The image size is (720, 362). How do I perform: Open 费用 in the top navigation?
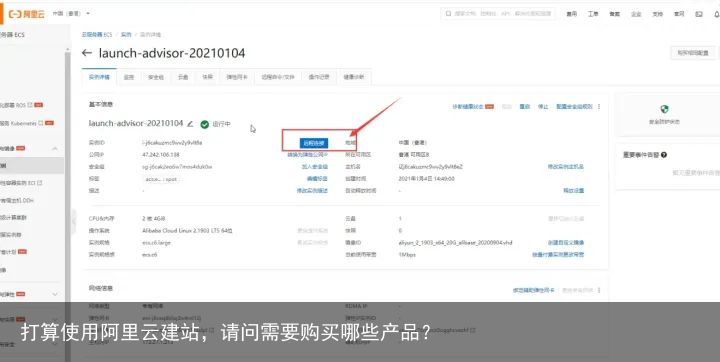tap(572, 14)
